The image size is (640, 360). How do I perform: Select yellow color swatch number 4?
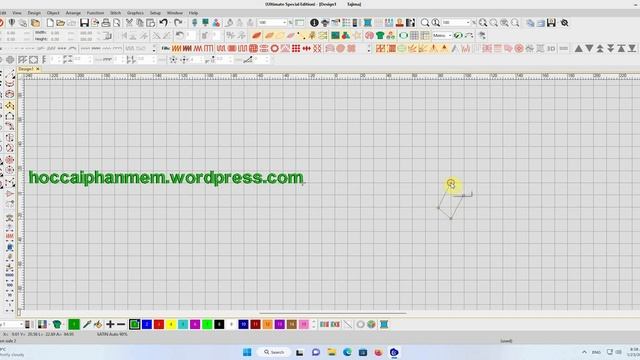coord(171,324)
